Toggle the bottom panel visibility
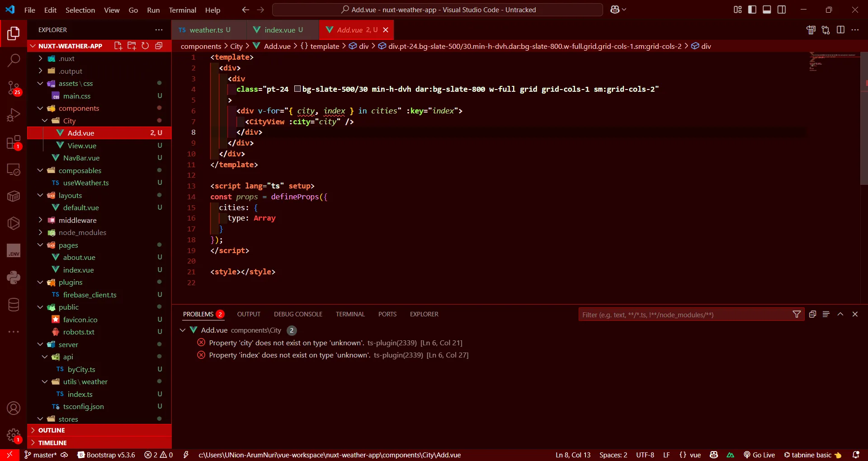This screenshot has width=868, height=461. (x=767, y=9)
